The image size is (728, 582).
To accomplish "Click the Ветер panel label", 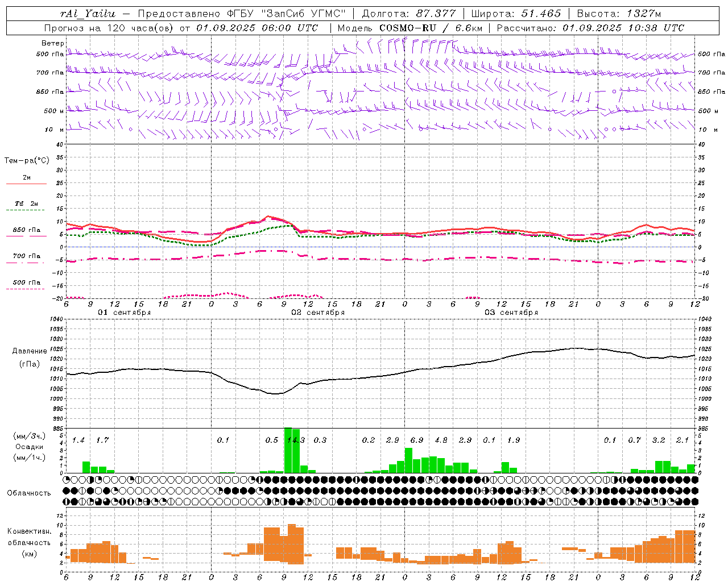I will click(x=53, y=43).
